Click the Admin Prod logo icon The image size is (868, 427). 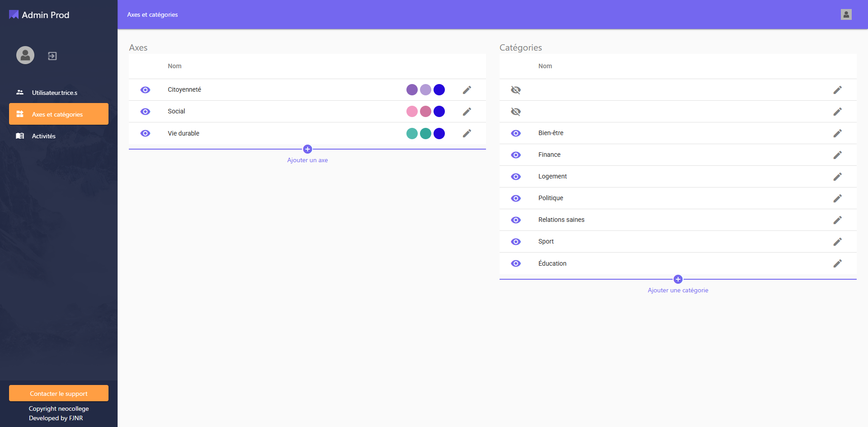coord(14,14)
